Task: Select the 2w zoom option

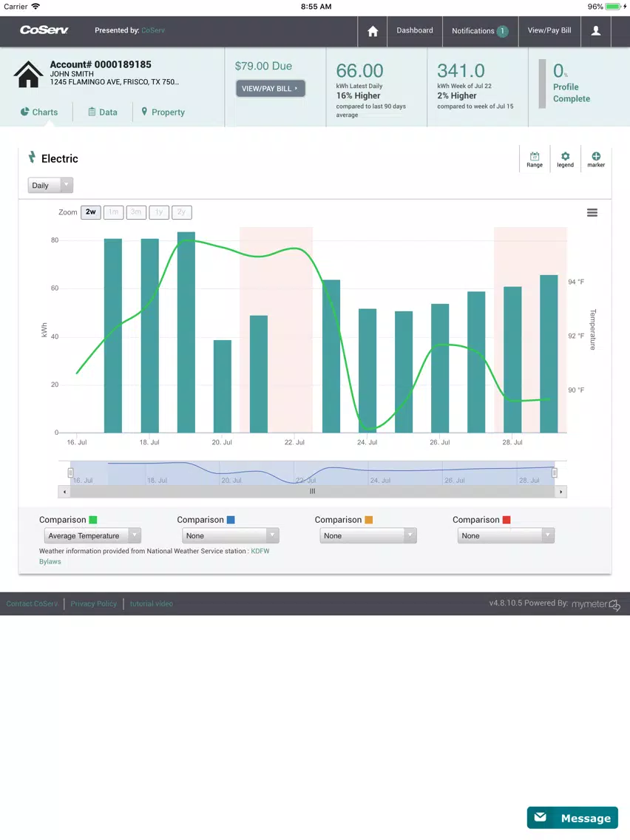Action: (91, 212)
